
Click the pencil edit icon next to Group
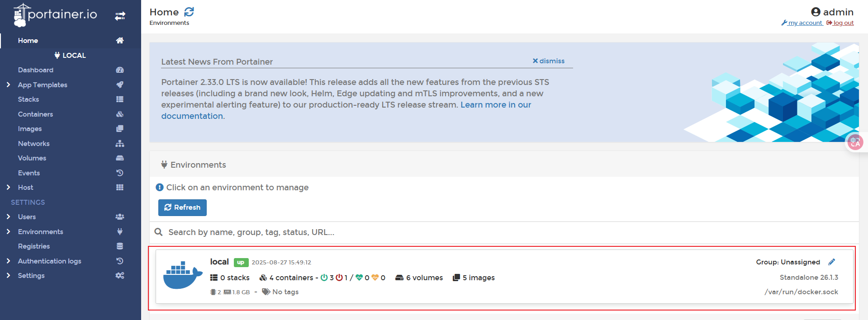[831, 262]
